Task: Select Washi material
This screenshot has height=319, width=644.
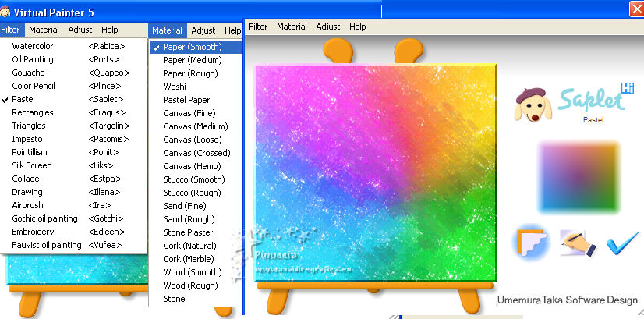Action: pyautogui.click(x=196, y=87)
